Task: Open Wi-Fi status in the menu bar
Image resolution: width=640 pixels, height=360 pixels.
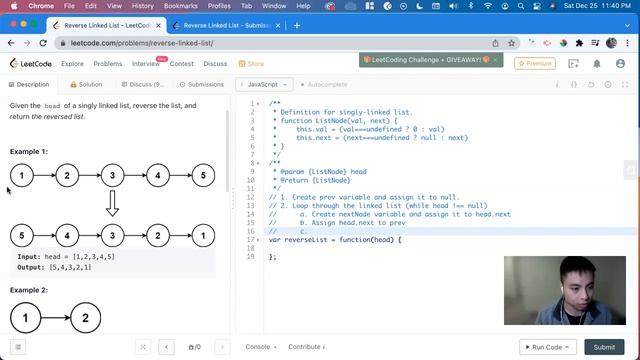Action: [x=488, y=6]
